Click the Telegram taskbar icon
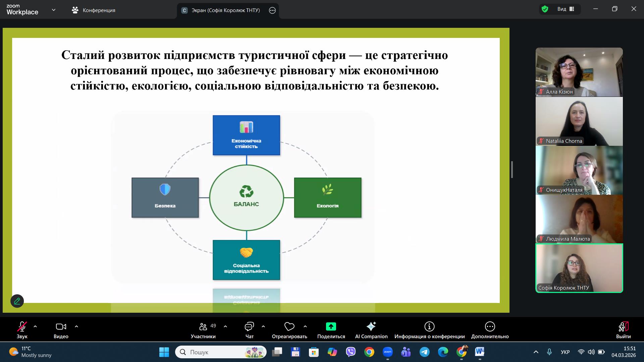Image resolution: width=644 pixels, height=362 pixels. click(425, 352)
